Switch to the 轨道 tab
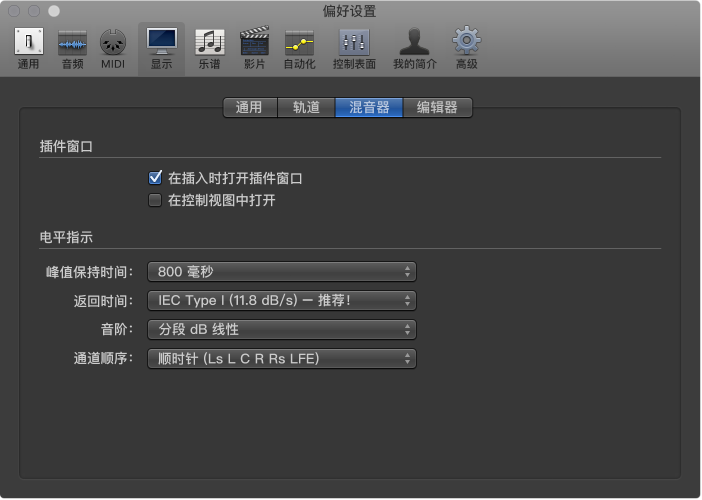The width and height of the screenshot is (702, 500). tap(306, 107)
